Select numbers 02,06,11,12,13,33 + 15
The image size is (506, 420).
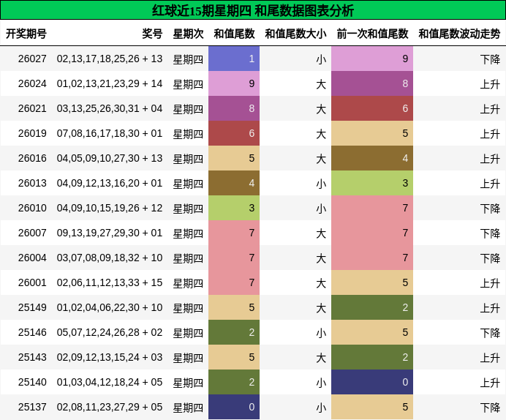tap(110, 282)
